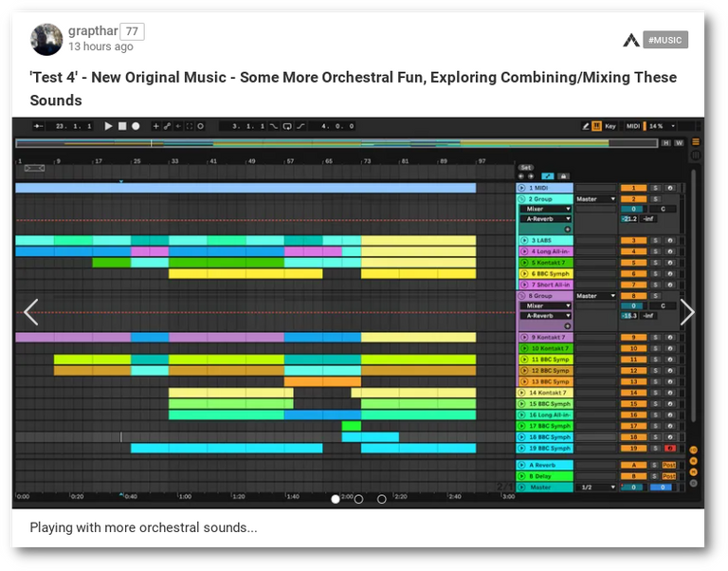Adjust the 8 Group send value -15.3
The height and width of the screenshot is (571, 728).
[629, 316]
